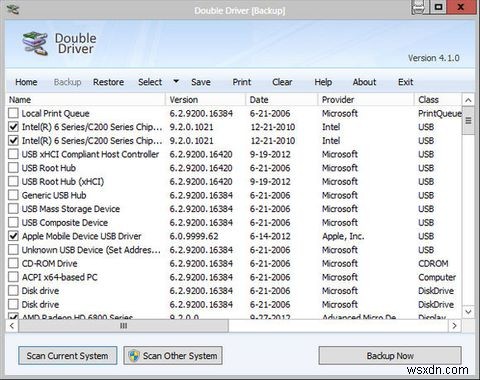Screen dimensions: 480x380
Task: Click the shield icon on Scan Other System
Action: point(134,356)
